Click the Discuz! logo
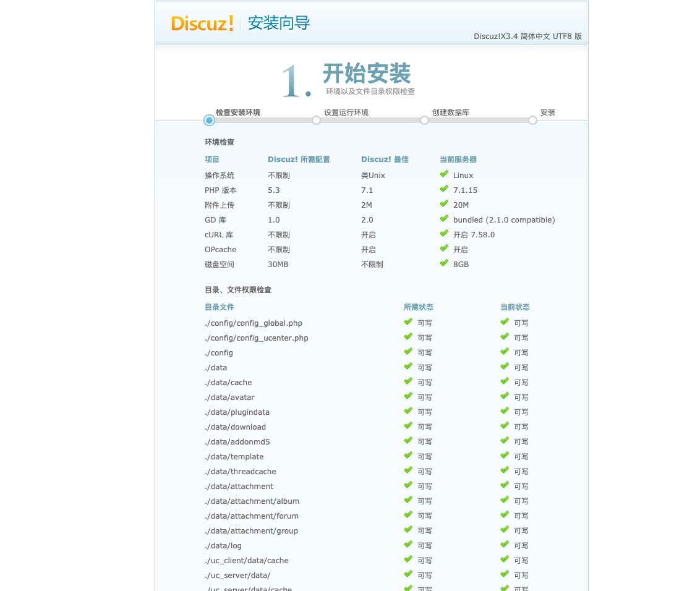The width and height of the screenshot is (700, 591). [203, 23]
